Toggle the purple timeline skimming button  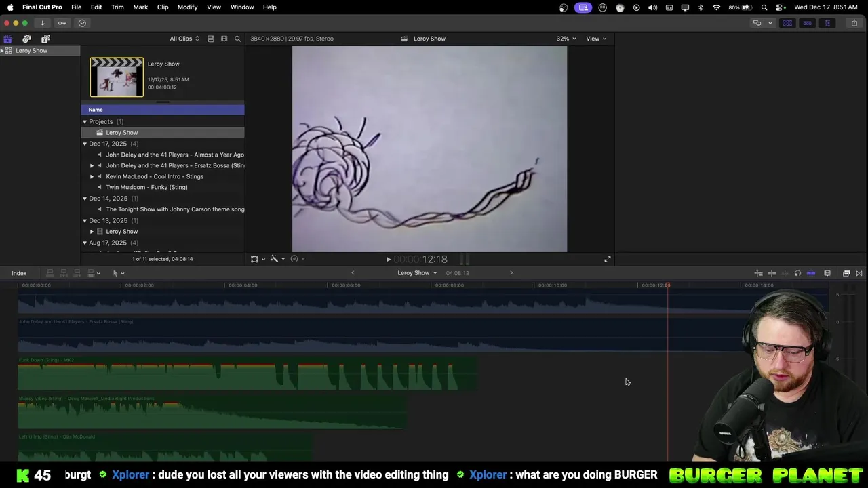point(811,273)
